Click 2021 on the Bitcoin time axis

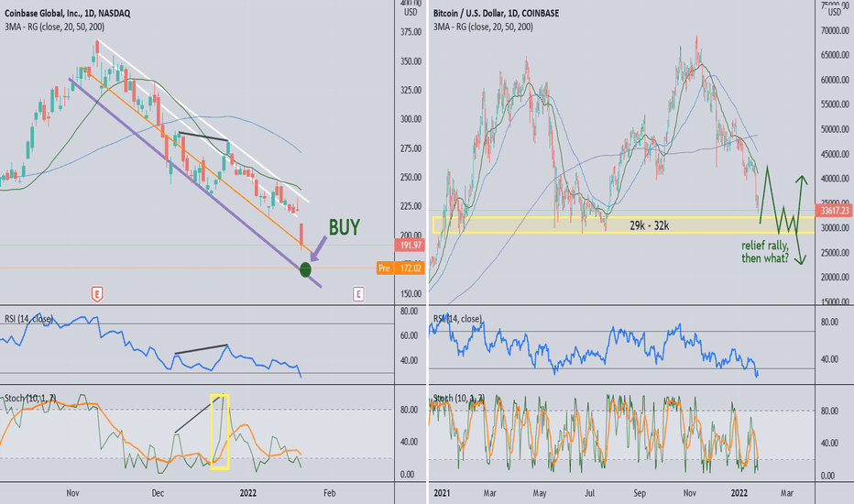(442, 493)
